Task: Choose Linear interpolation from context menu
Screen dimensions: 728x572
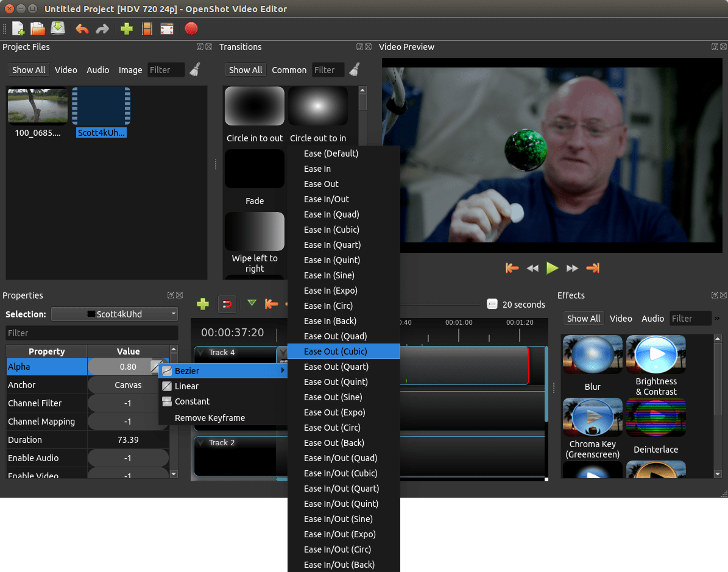Action: coord(223,386)
